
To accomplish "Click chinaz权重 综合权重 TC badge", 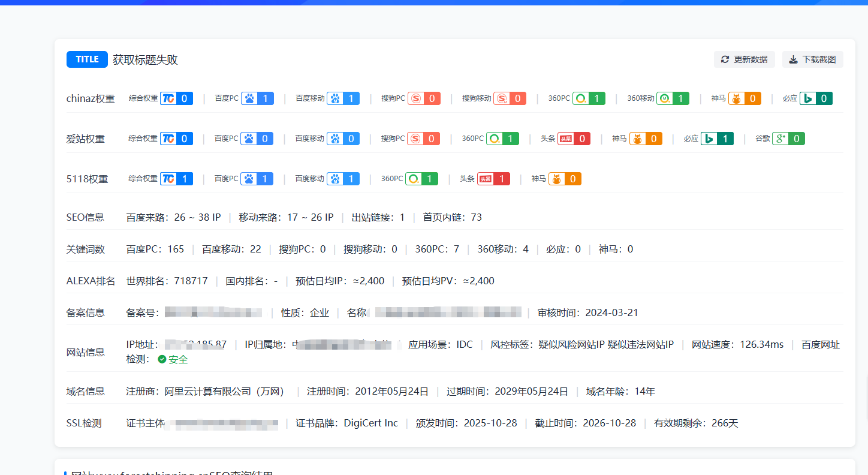I will coord(176,98).
